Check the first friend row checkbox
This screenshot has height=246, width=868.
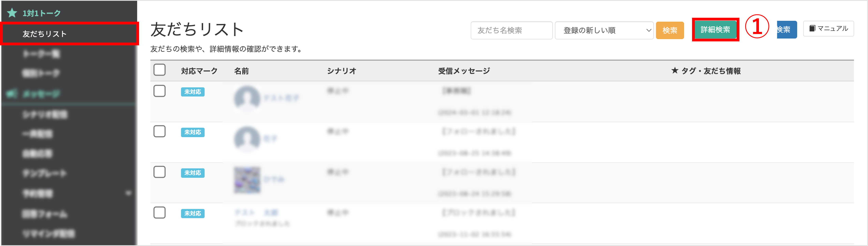(159, 91)
